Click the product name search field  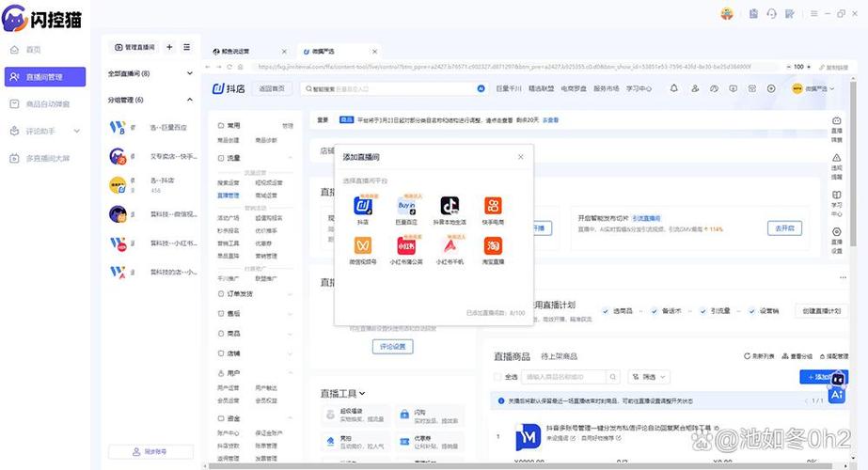coord(563,377)
